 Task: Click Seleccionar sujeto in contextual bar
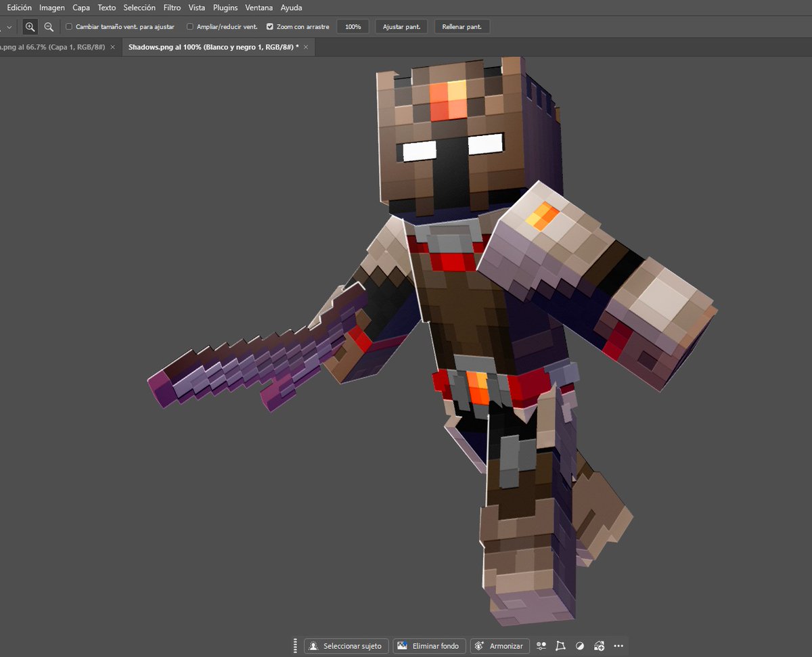(346, 646)
